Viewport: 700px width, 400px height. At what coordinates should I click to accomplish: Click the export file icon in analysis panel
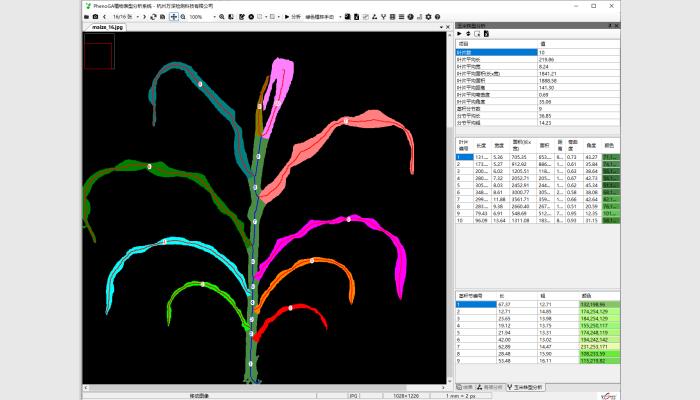click(x=485, y=34)
